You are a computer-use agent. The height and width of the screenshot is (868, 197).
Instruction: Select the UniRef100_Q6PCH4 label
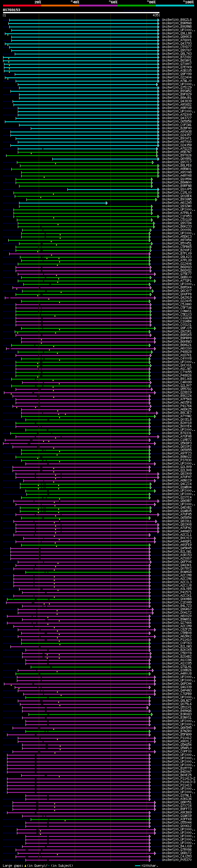point(177,684)
